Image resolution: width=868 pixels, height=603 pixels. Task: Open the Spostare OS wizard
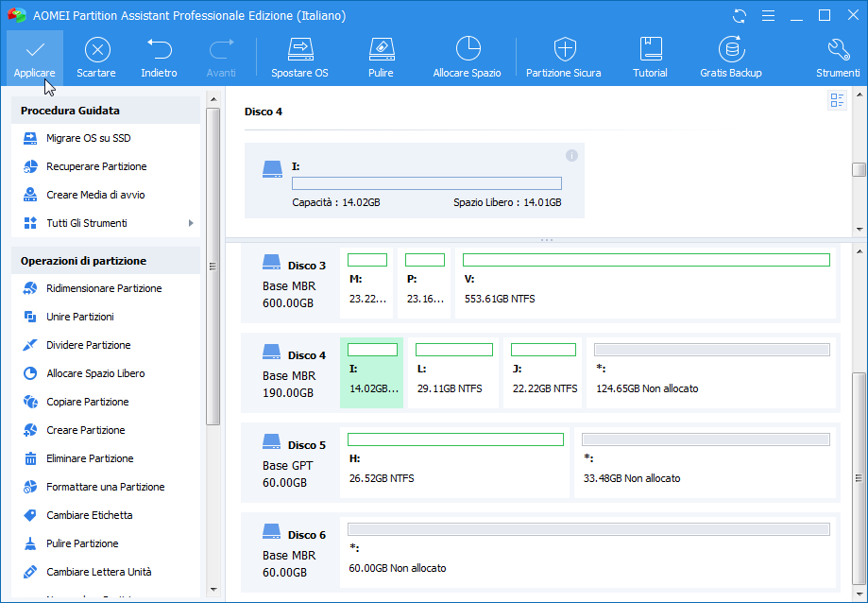click(299, 58)
